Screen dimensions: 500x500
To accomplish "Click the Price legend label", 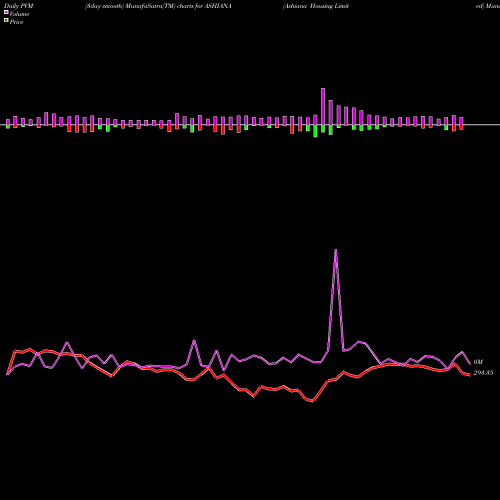I will [x=16, y=22].
